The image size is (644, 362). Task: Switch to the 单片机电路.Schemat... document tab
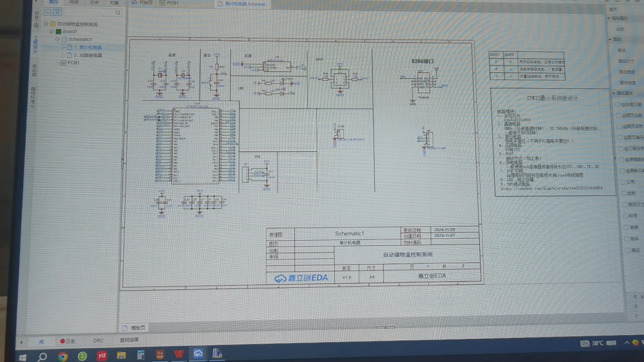pyautogui.click(x=242, y=4)
